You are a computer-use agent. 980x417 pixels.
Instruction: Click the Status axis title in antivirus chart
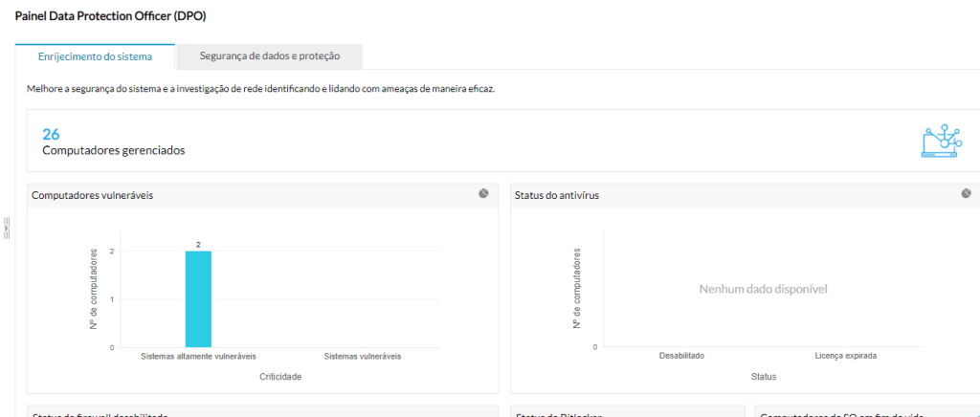tap(763, 377)
